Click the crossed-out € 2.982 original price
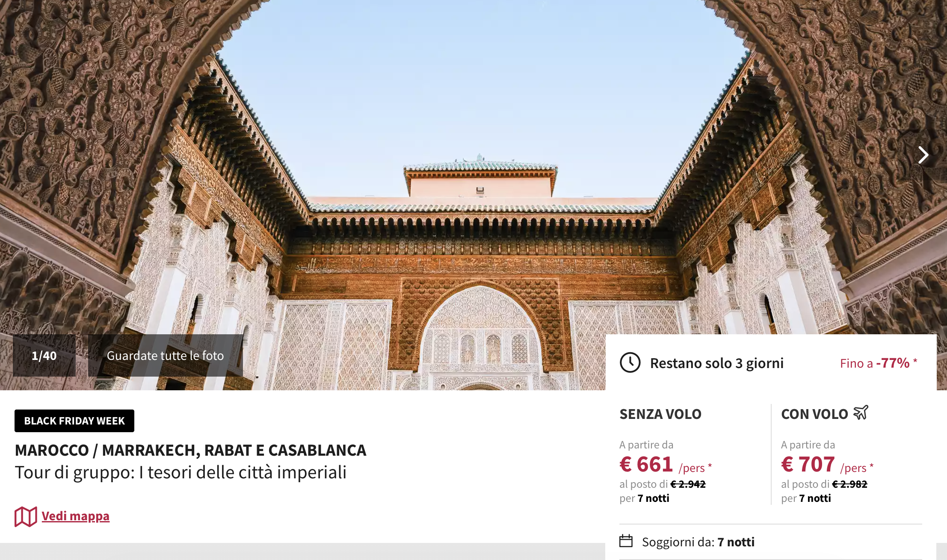Screen dimensions: 947x560 (849, 484)
